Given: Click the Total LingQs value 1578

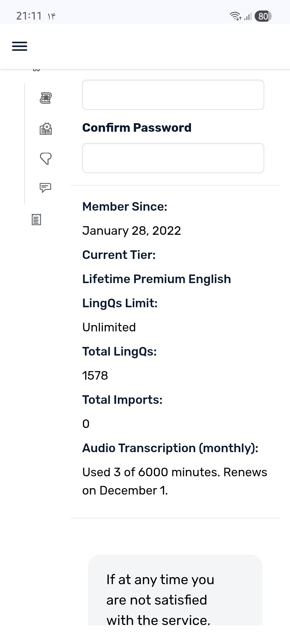Looking at the screenshot, I should pos(95,376).
